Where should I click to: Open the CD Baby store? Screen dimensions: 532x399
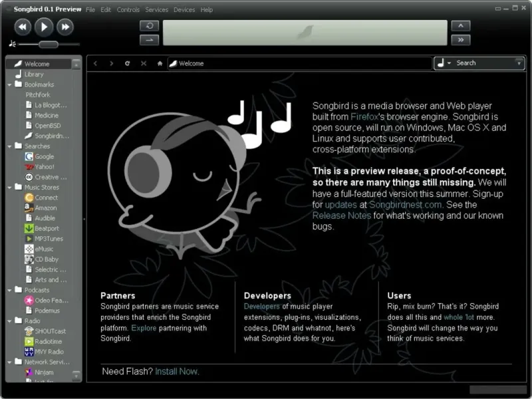point(41,259)
